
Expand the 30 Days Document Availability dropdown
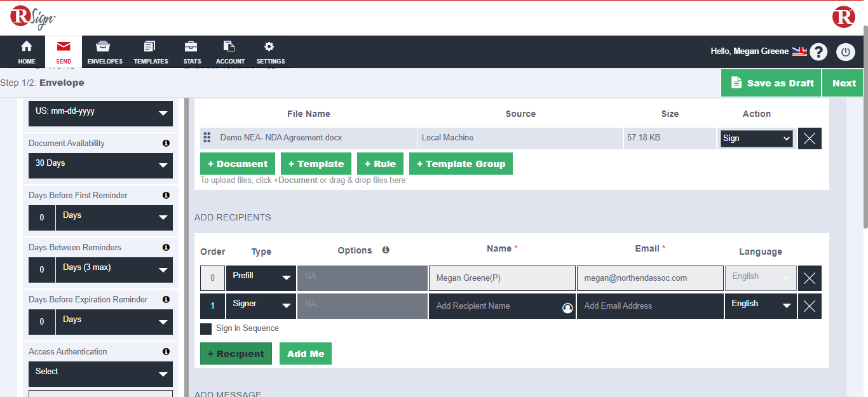(100, 166)
